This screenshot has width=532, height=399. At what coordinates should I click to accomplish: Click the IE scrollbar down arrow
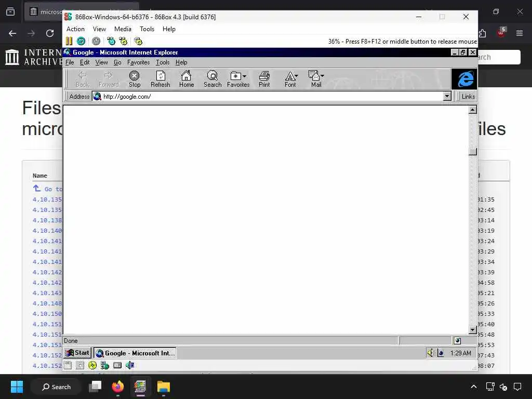point(473,329)
